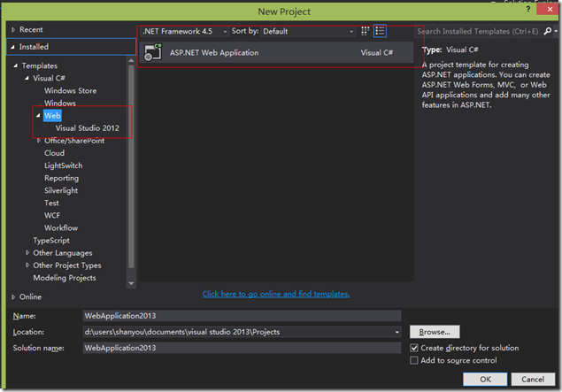Collapse the Web tree node arrow

(38, 115)
